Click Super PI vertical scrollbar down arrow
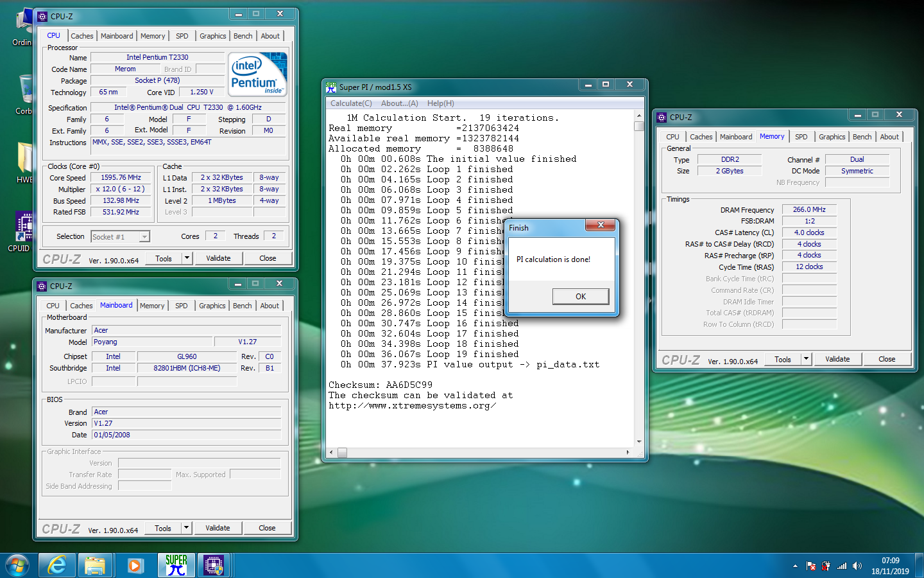 (x=639, y=442)
